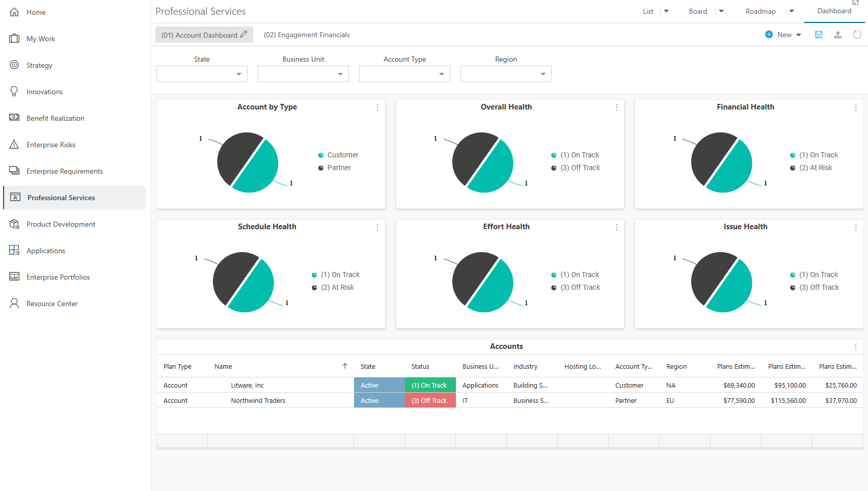Click green On Track status cell
Image resolution: width=868 pixels, height=491 pixels.
430,385
